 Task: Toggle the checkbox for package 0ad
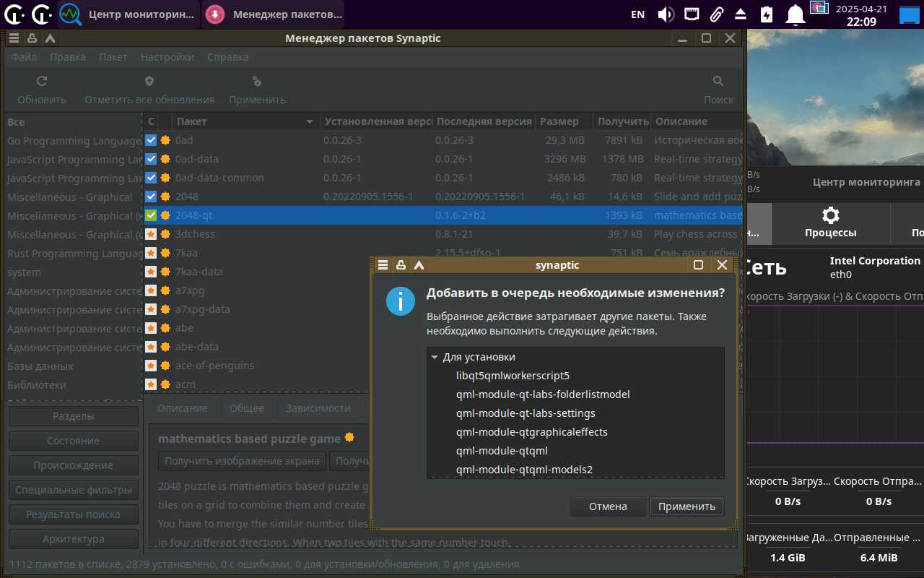(x=151, y=140)
